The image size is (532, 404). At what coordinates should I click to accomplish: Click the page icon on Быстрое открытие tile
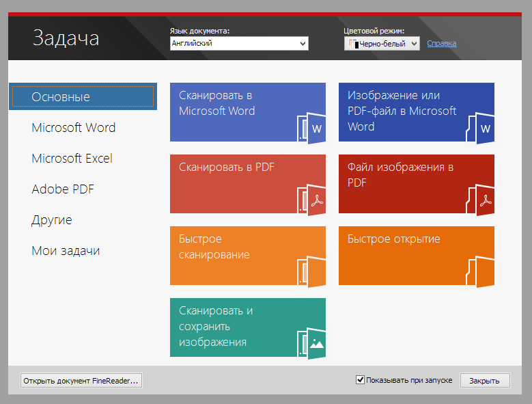(x=480, y=271)
